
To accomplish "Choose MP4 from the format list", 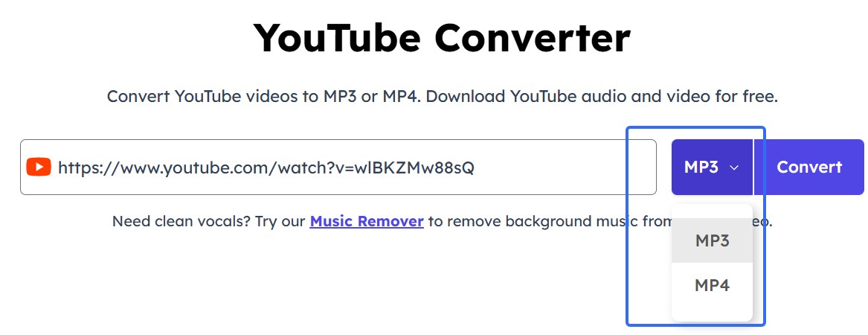I will [x=712, y=285].
